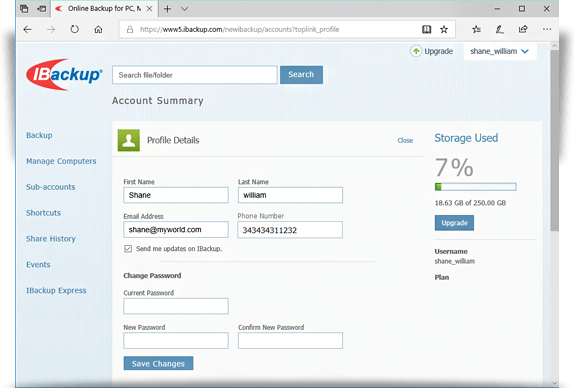Open the browser more options menu
This screenshot has width=574, height=388.
547,29
